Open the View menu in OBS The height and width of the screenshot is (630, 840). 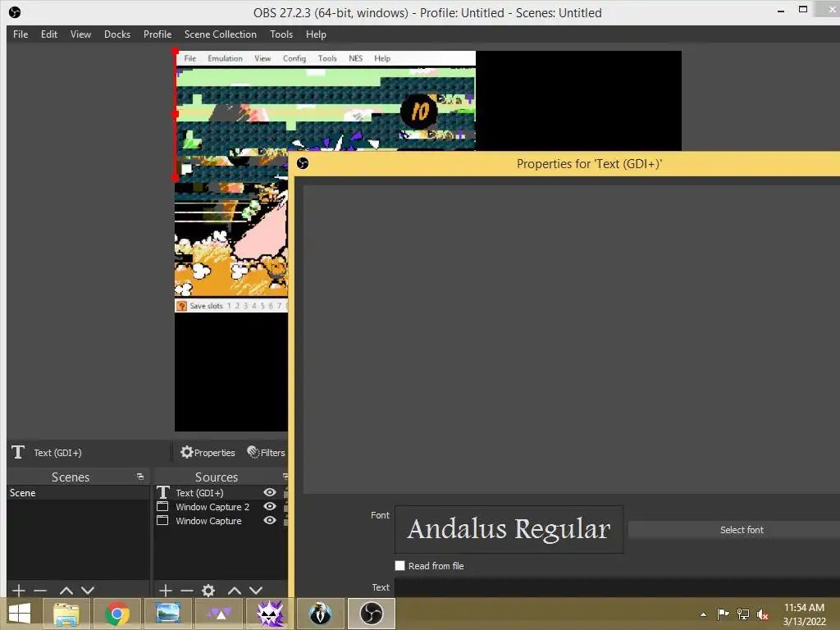[x=80, y=34]
